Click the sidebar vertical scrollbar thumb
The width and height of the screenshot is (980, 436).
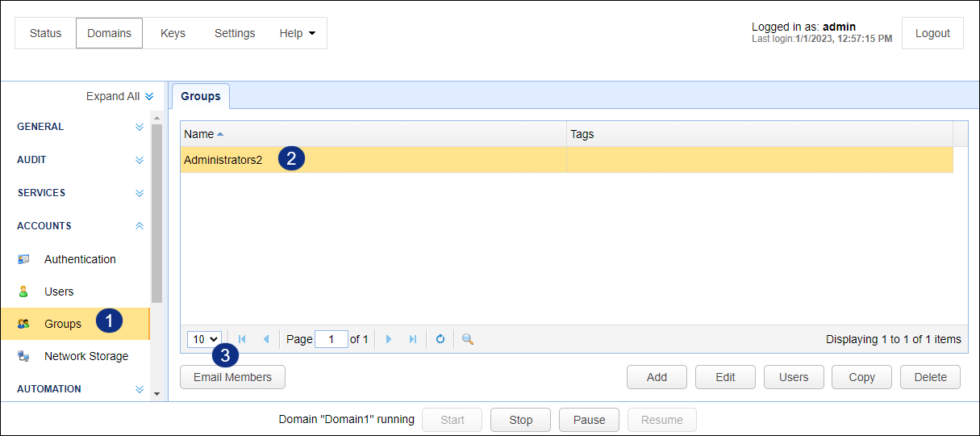click(156, 212)
